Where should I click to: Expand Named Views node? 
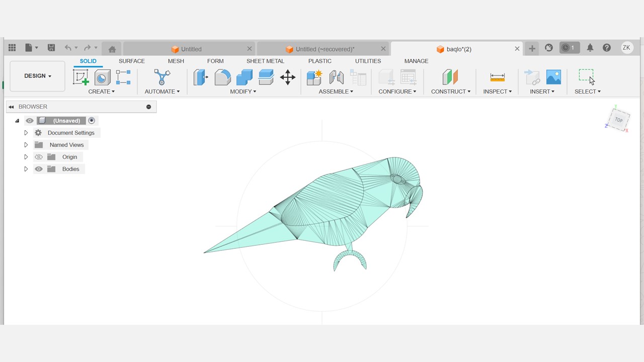coord(26,145)
